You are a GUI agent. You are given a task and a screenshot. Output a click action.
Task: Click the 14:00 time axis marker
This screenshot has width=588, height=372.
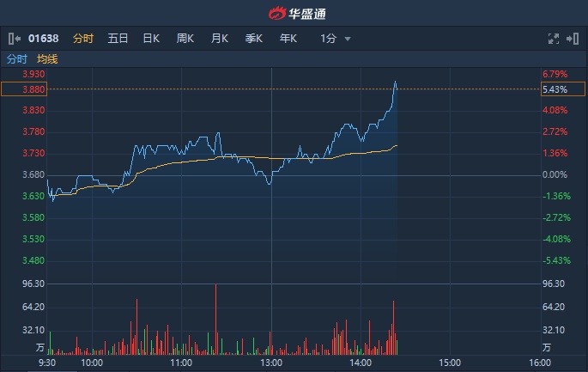(x=361, y=363)
